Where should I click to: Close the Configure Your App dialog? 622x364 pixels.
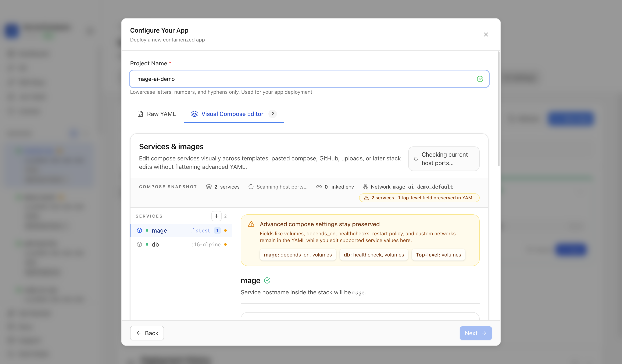[486, 34]
